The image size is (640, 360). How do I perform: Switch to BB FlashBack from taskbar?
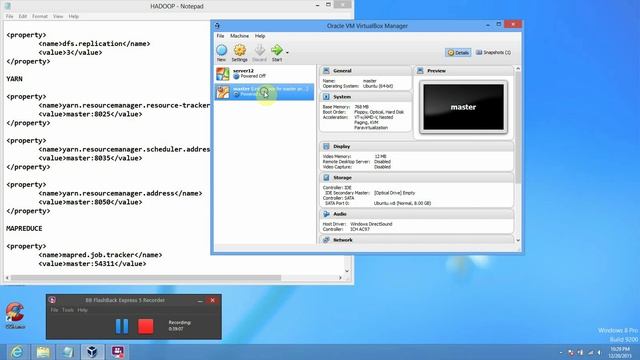click(x=118, y=352)
